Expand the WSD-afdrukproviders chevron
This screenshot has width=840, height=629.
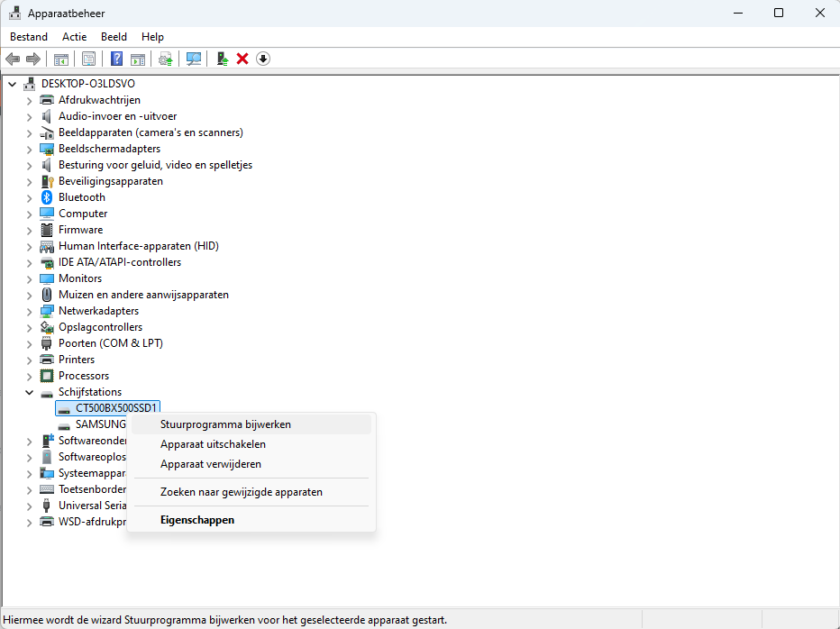coord(30,523)
